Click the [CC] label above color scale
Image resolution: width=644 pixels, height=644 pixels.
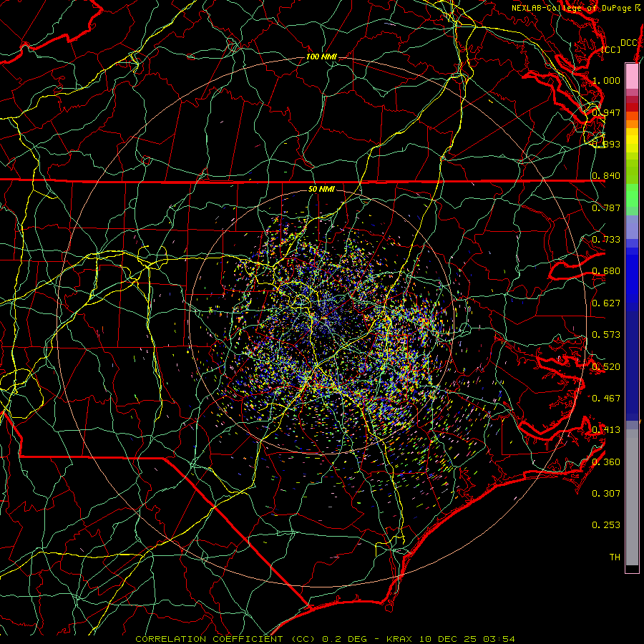[611, 49]
